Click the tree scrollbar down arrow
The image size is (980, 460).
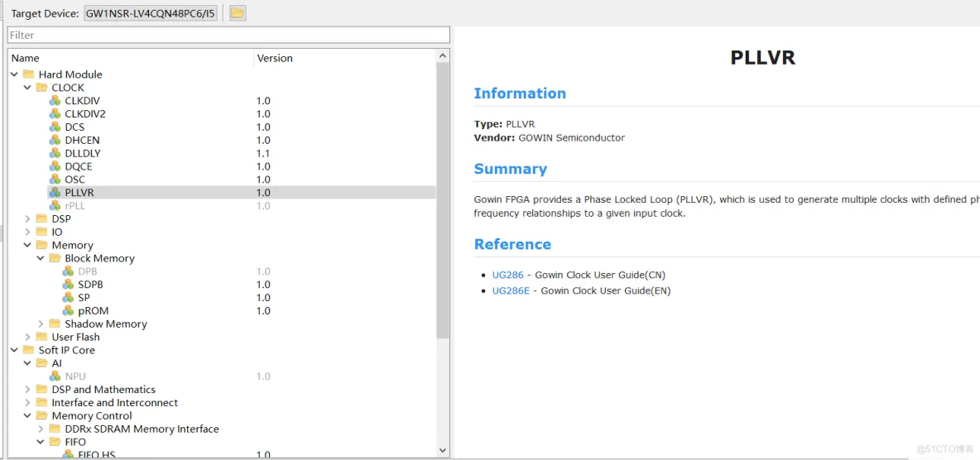[443, 450]
